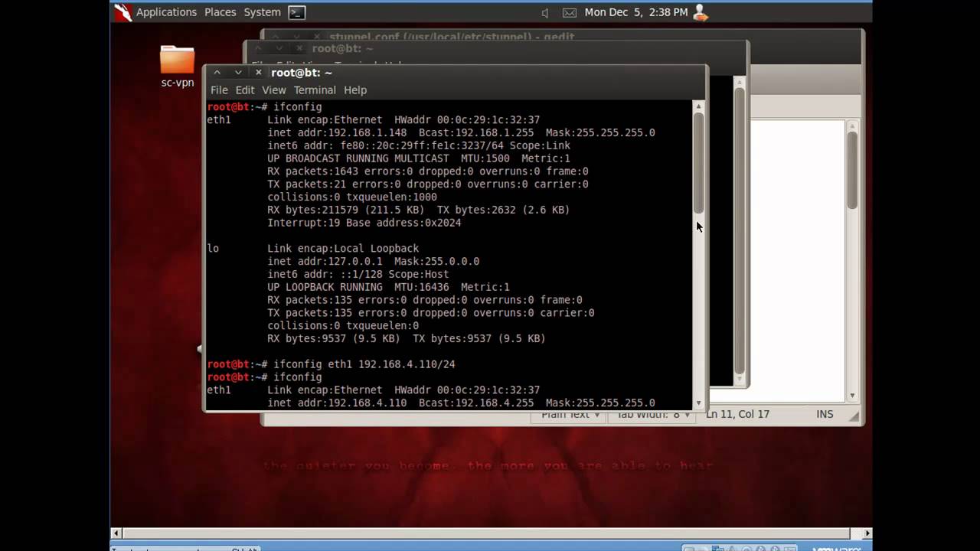This screenshot has height=551, width=980.
Task: Click the front terminal's vertical scrollbar thumb
Action: tap(698, 162)
